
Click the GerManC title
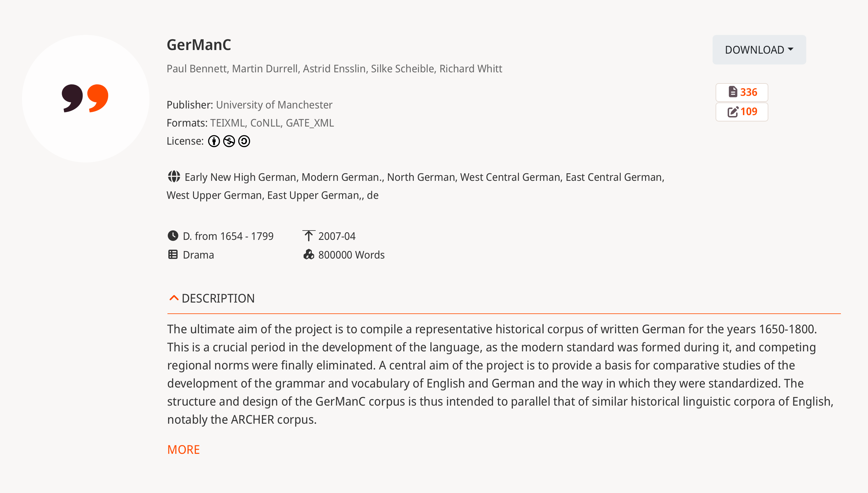coord(199,45)
